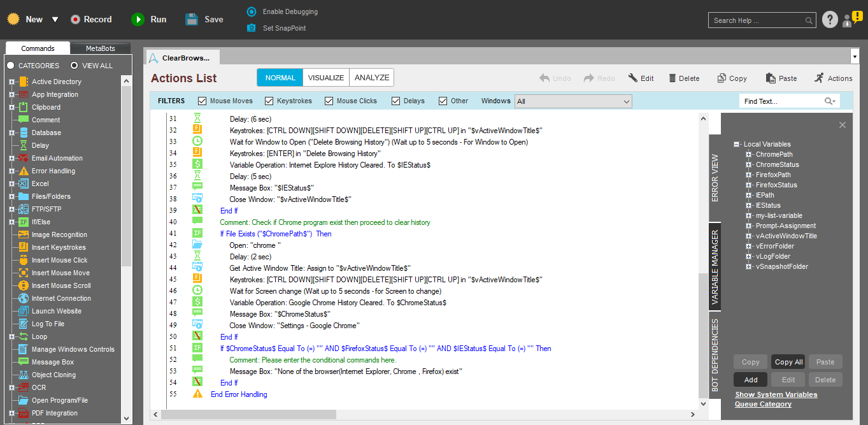Click the Save disk icon
Viewport: 868px width, 425px height.
[x=192, y=20]
